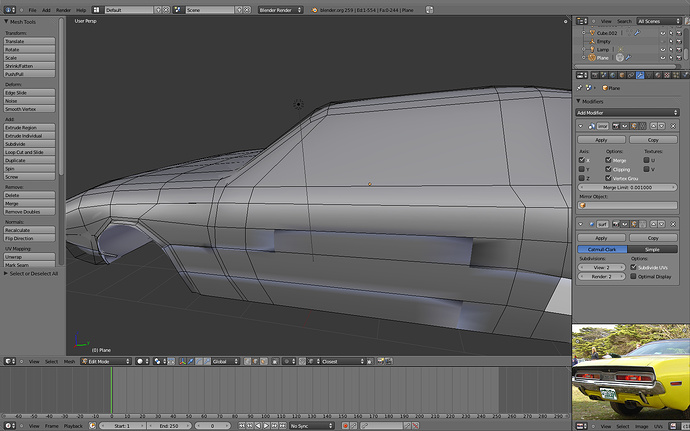This screenshot has width=690, height=431.
Task: Open the Scene properties tab icon
Action: [604, 75]
